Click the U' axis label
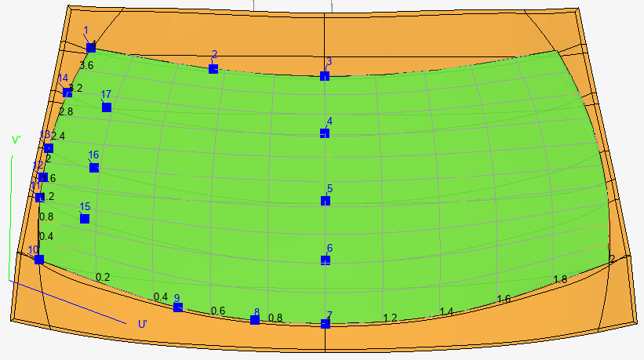 (x=143, y=324)
